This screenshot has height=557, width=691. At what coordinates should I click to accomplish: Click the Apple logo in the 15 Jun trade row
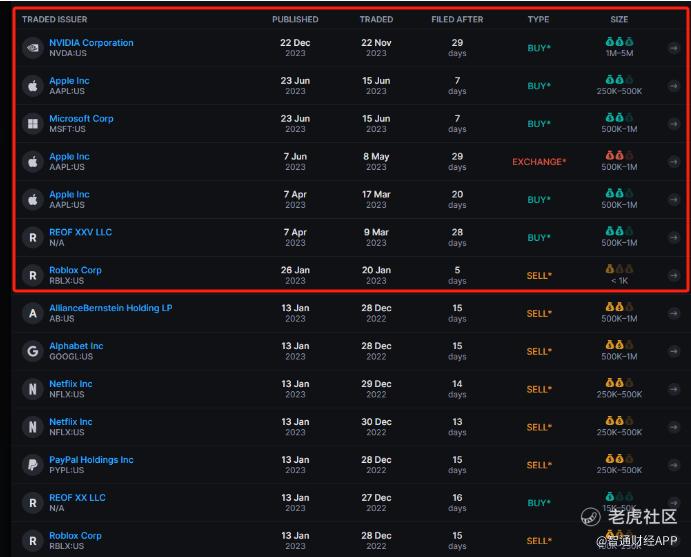[33, 85]
